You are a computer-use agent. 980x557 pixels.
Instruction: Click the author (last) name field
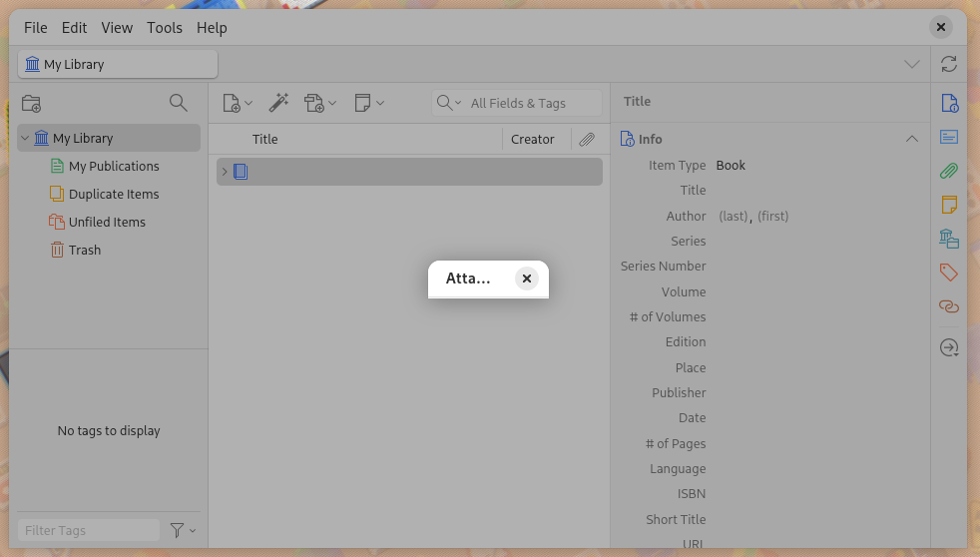pyautogui.click(x=734, y=217)
